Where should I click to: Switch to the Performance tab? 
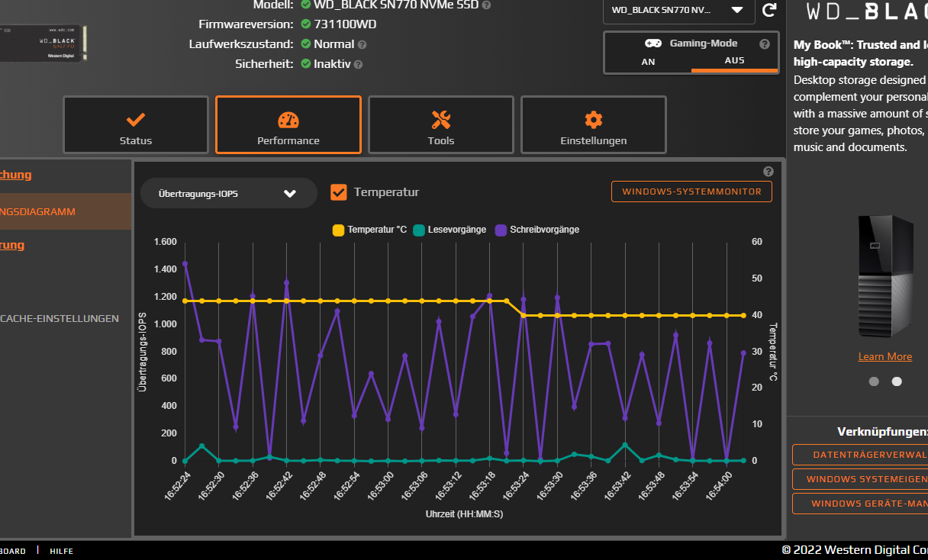click(288, 124)
